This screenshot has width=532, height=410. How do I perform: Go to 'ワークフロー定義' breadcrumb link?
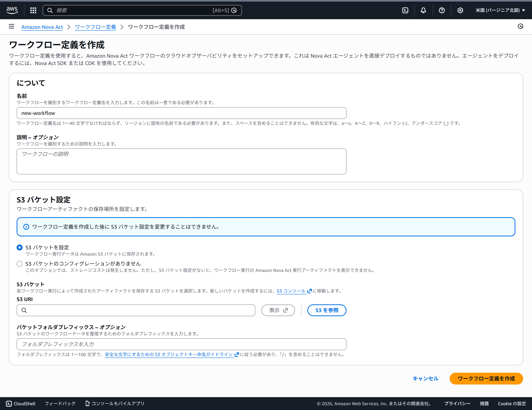tap(95, 27)
